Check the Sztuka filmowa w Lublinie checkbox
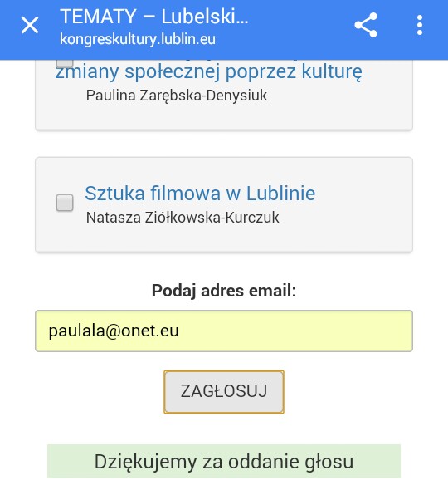The height and width of the screenshot is (490, 448). (65, 203)
